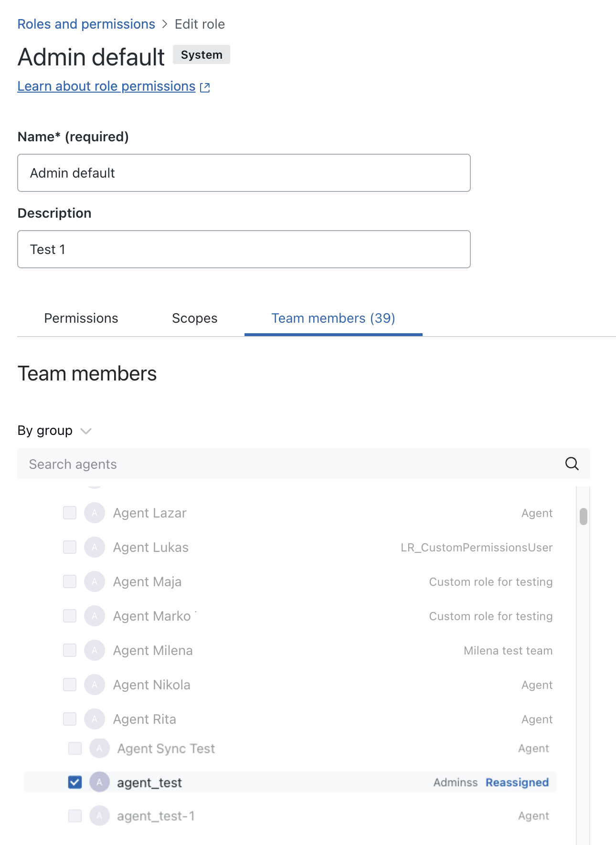
Task: Click the search magnifier icon
Action: (x=572, y=464)
